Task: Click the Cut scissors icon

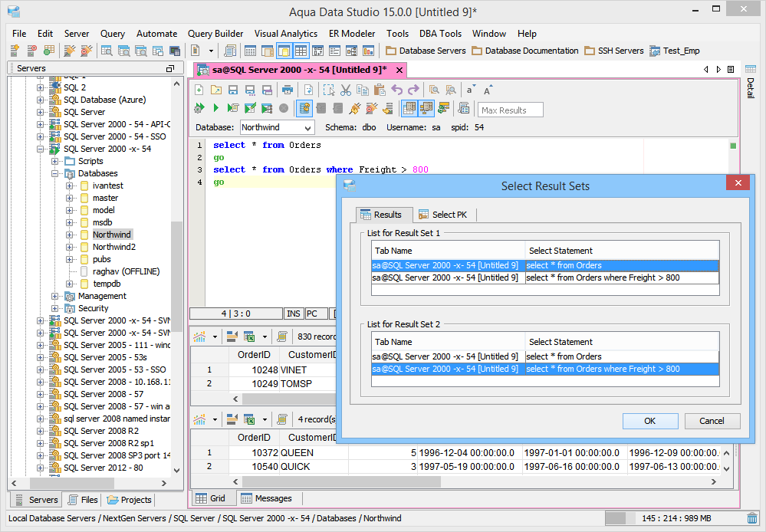Action: point(346,90)
